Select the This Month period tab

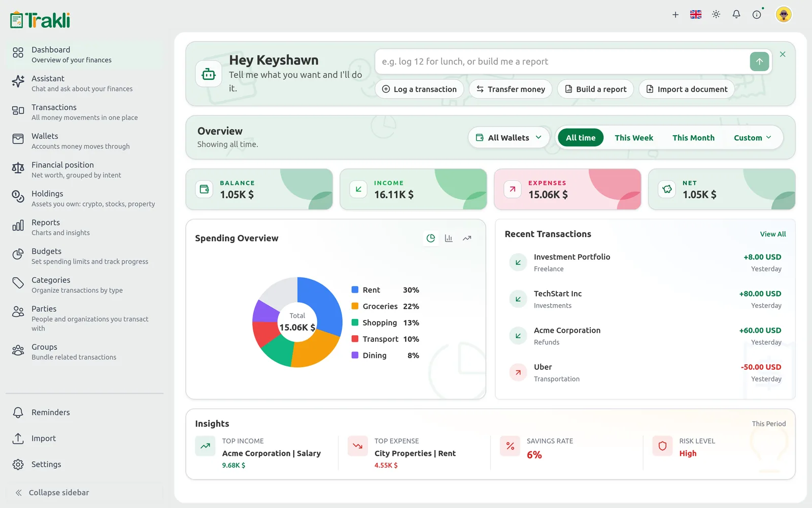pyautogui.click(x=693, y=138)
